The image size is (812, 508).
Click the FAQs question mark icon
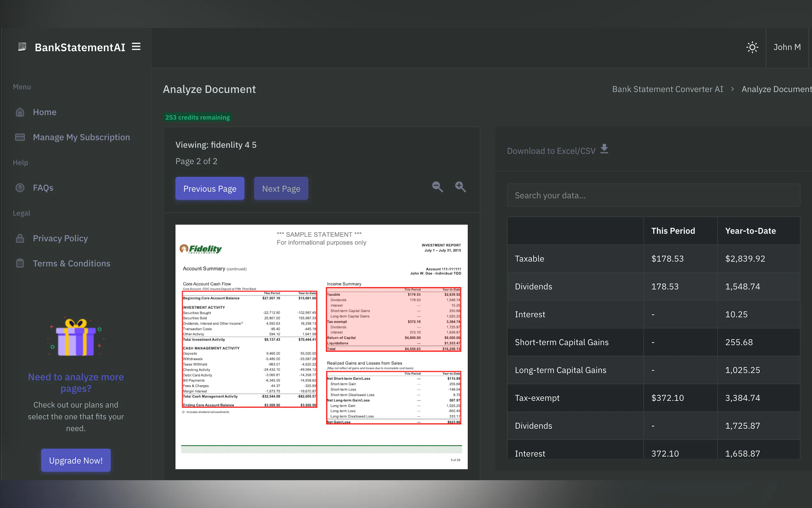click(x=20, y=187)
